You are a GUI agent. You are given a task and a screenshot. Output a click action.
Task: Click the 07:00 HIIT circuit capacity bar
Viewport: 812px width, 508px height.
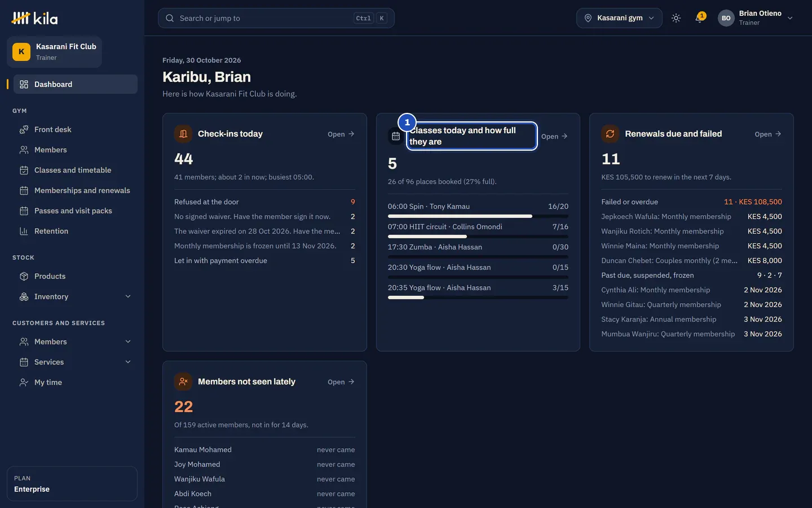coord(478,237)
